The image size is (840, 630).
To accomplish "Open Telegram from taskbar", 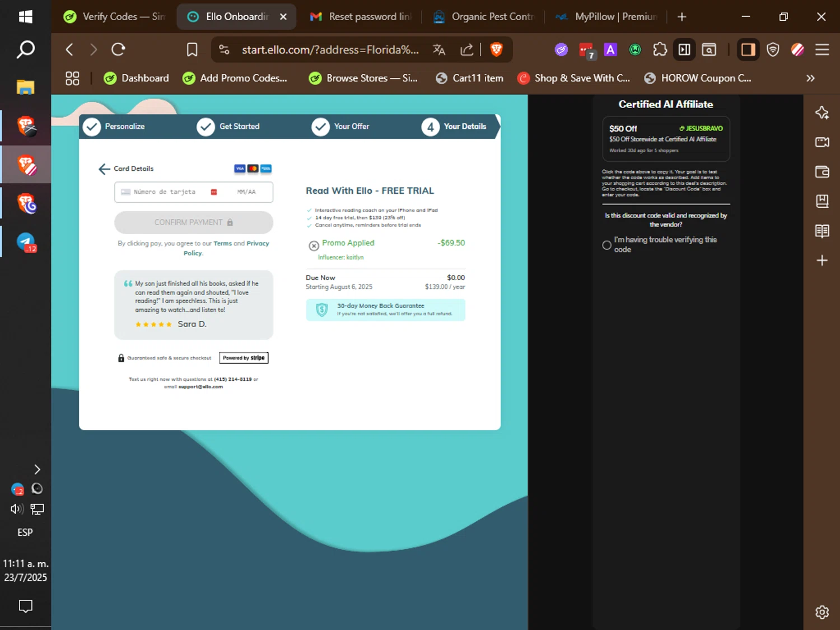I will [26, 242].
